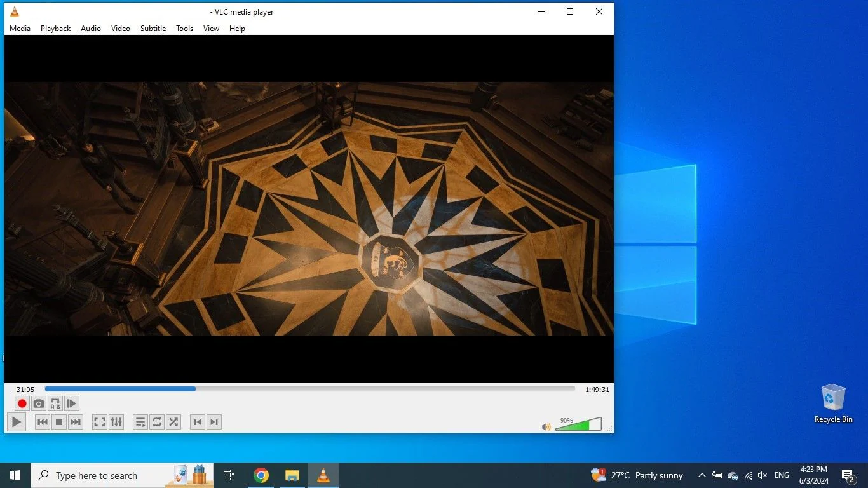Open extended settings equalizer icon
This screenshot has height=488, width=868.
click(116, 422)
